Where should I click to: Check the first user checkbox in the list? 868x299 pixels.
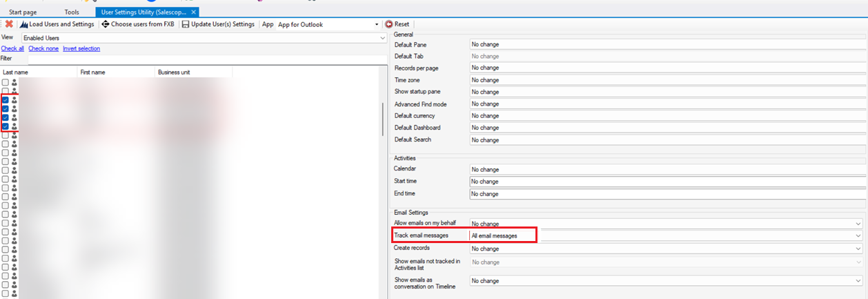[x=6, y=82]
